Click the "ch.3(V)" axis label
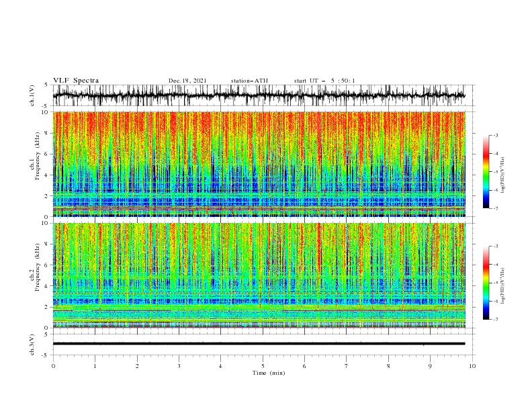The height and width of the screenshot is (411, 532). click(x=32, y=345)
